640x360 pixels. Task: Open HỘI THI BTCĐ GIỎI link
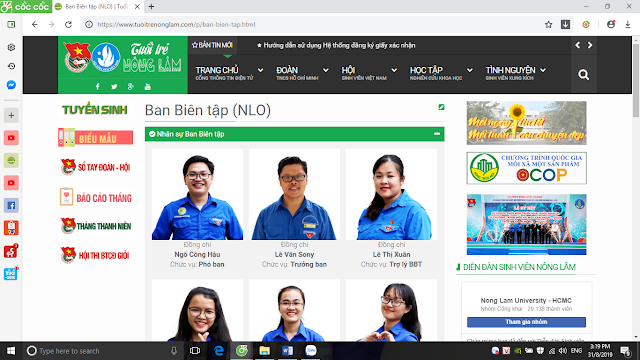[x=95, y=255]
